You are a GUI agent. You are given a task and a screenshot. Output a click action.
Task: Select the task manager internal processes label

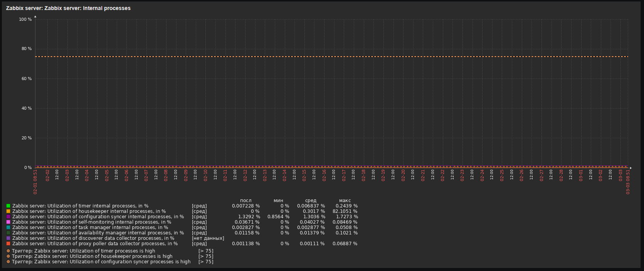click(90, 228)
